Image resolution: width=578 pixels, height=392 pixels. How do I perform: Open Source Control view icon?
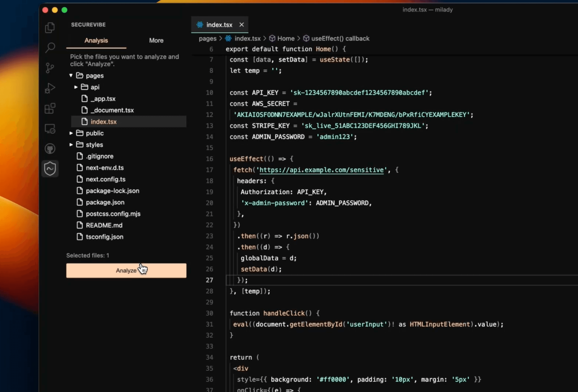pyautogui.click(x=50, y=68)
